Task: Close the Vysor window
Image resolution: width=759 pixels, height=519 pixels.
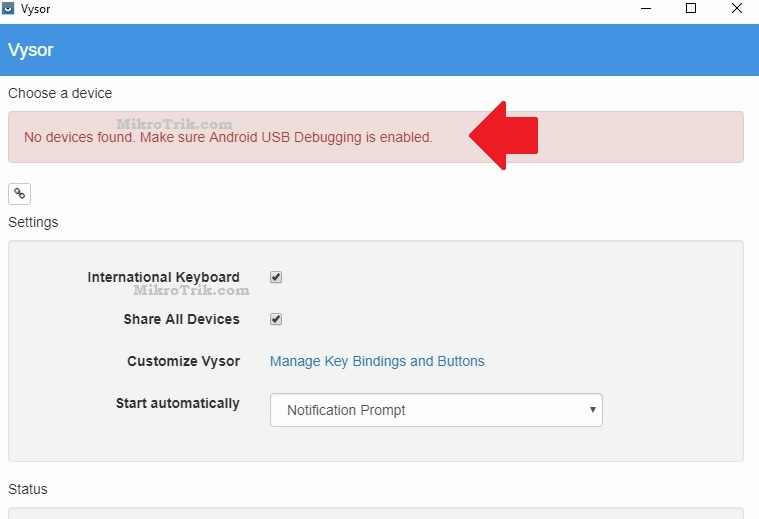Action: coord(737,8)
